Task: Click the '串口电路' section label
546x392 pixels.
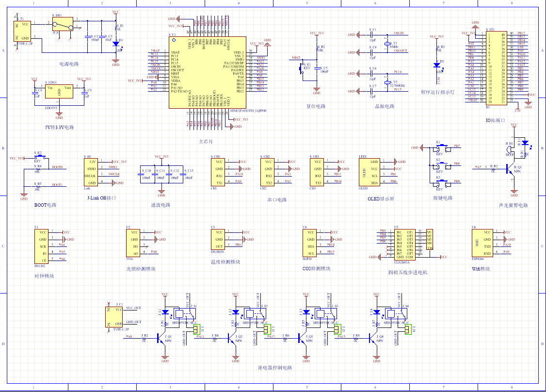Action: click(277, 200)
